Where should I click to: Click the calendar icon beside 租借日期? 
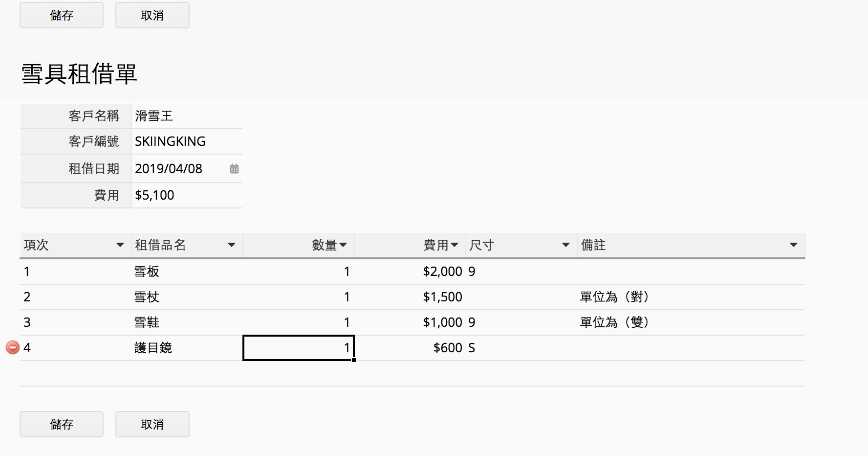(234, 169)
